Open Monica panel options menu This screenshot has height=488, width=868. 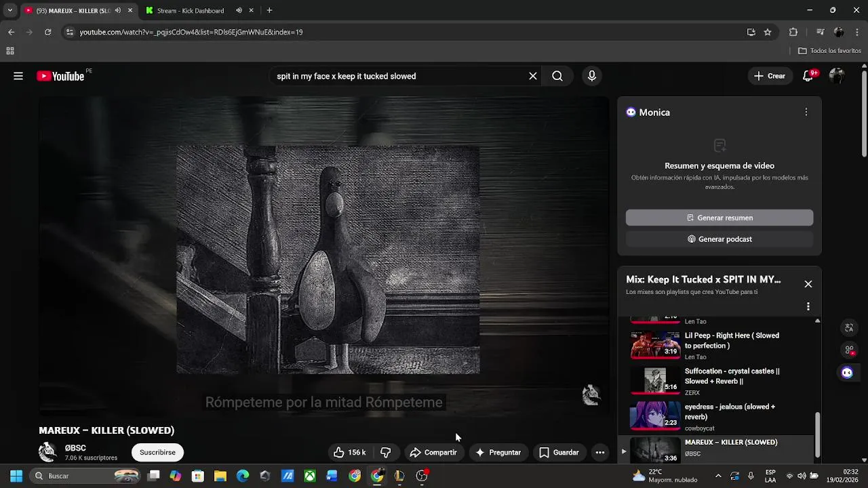806,112
